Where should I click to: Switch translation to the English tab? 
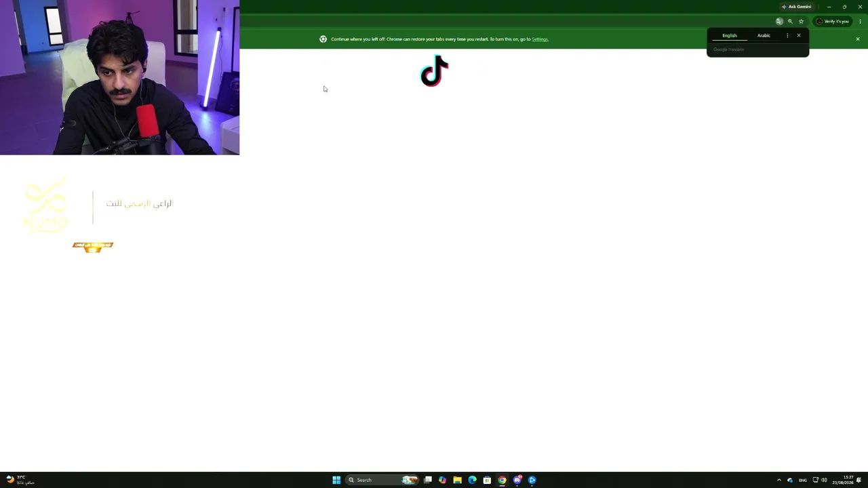730,35
